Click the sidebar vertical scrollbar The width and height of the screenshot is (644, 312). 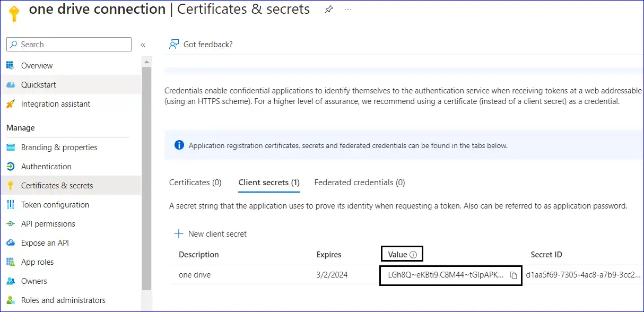[x=146, y=175]
